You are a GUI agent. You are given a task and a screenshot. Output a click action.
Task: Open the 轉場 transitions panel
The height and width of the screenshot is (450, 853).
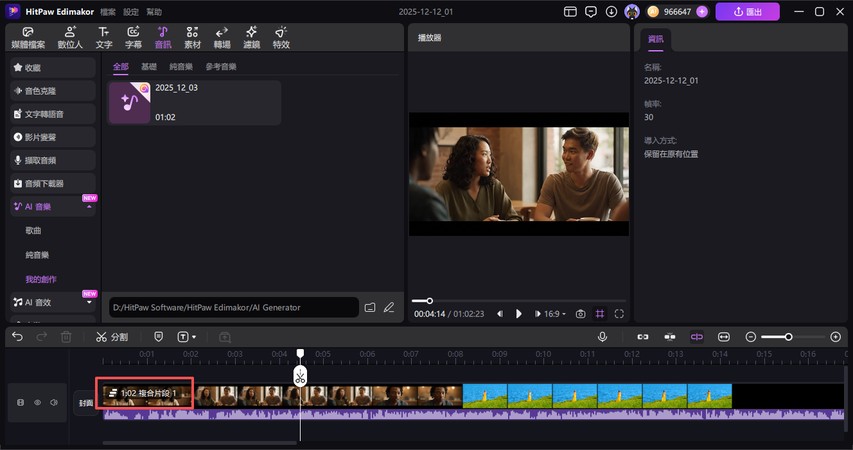point(221,38)
